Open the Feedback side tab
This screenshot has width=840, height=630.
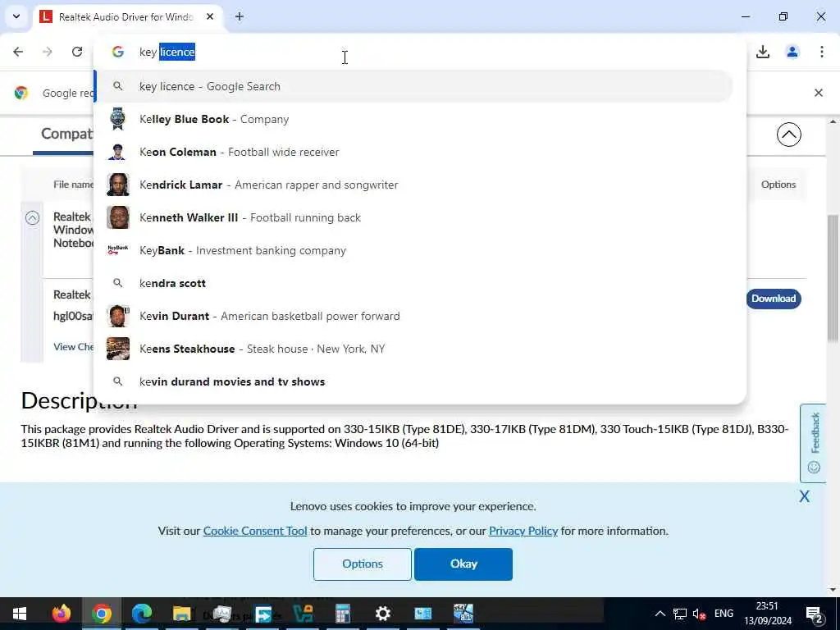tap(814, 444)
